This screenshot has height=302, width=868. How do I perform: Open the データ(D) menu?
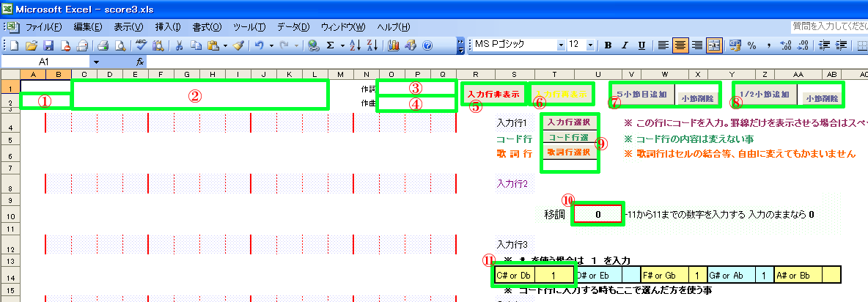(293, 27)
